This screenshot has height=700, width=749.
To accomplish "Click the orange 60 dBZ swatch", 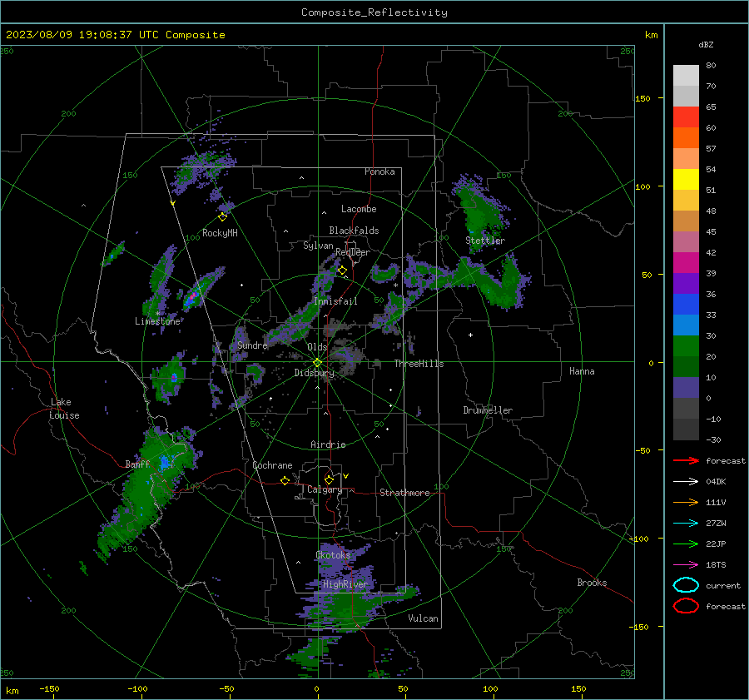I will (x=686, y=137).
